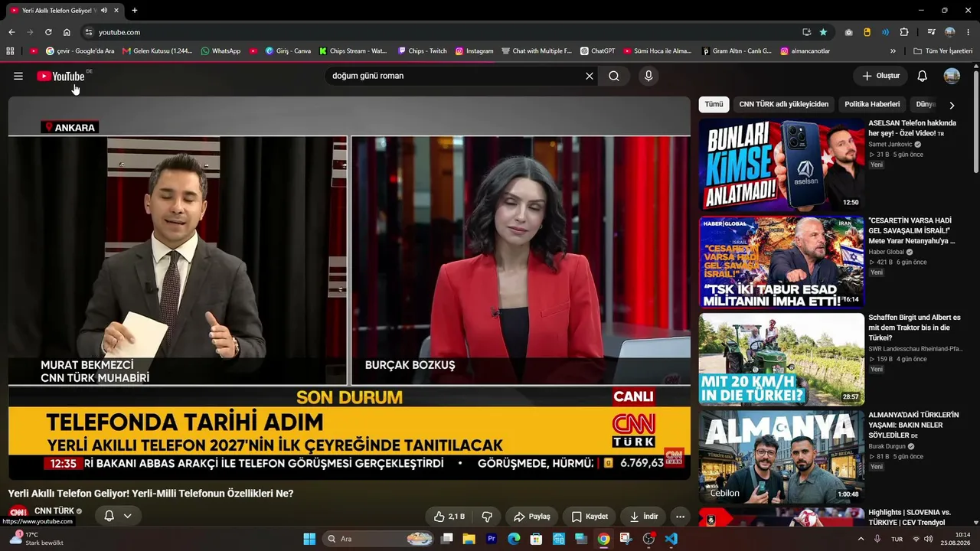The height and width of the screenshot is (551, 980).
Task: Visit the Samet Jankovic channel name
Action: pos(890,144)
